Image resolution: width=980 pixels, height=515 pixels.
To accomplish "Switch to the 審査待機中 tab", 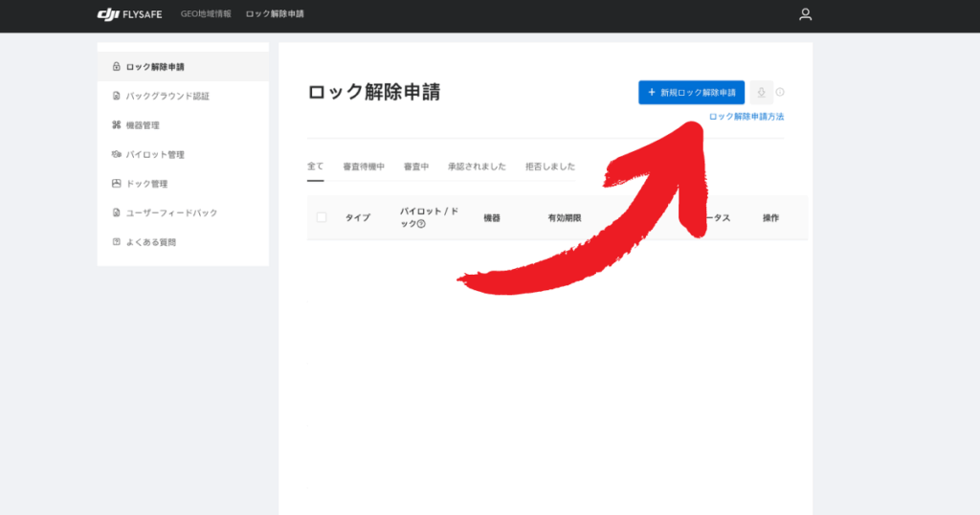I will click(x=364, y=167).
